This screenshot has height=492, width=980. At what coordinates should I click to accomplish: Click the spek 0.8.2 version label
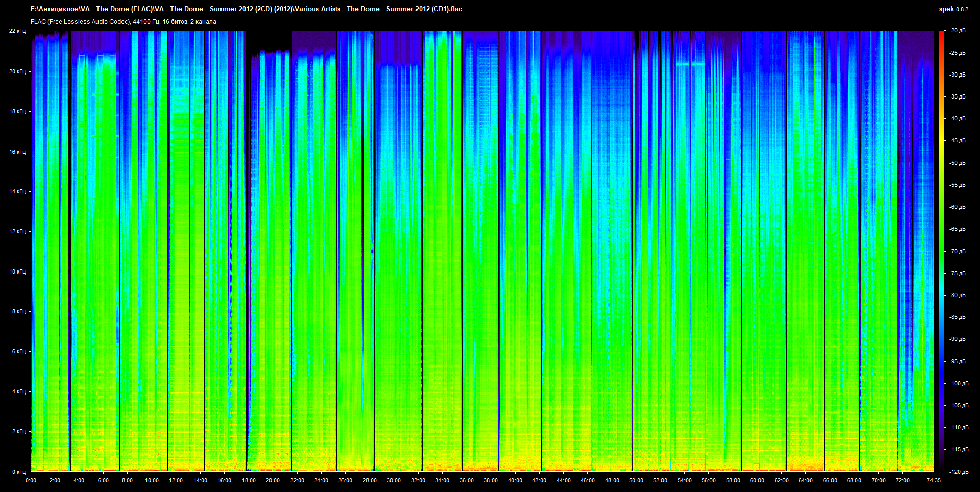click(x=953, y=9)
